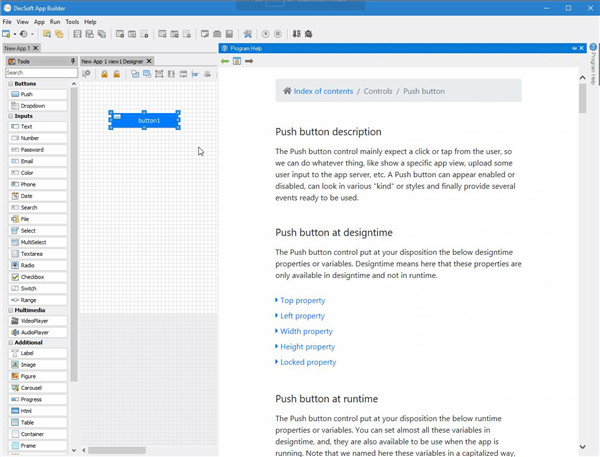The width and height of the screenshot is (600, 457).
Task: Collapse the Buttons category in Tools
Action: point(11,84)
